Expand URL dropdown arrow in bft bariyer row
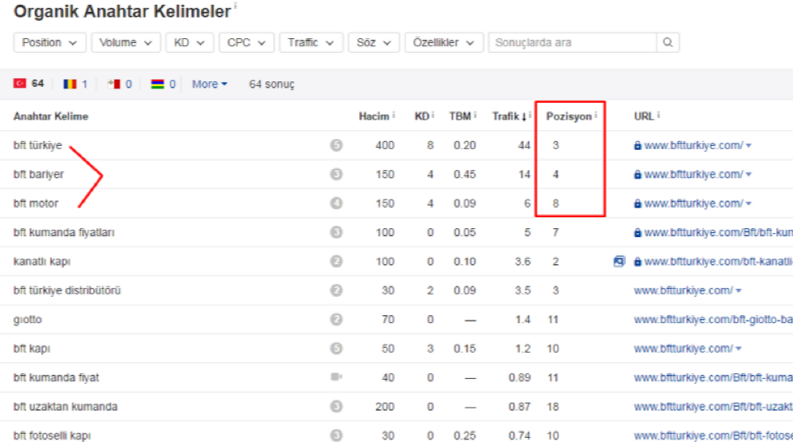The height and width of the screenshot is (446, 793). [748, 174]
